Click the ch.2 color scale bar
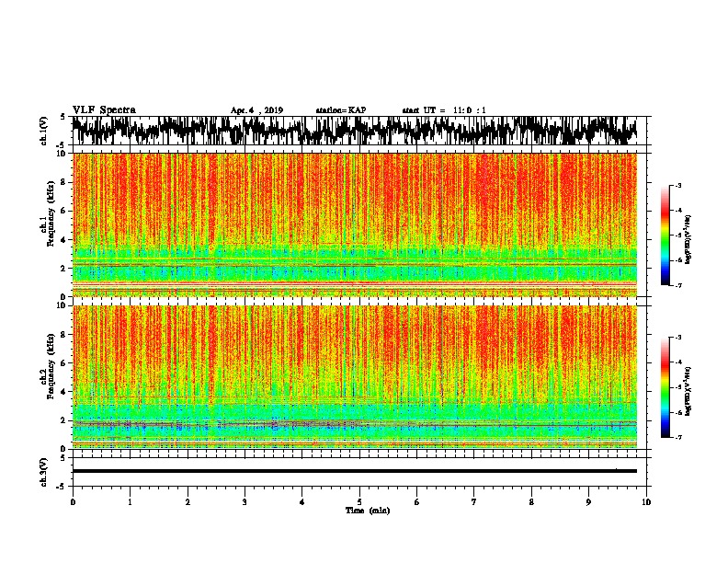Viewport: 728px width, 563px height. point(665,387)
